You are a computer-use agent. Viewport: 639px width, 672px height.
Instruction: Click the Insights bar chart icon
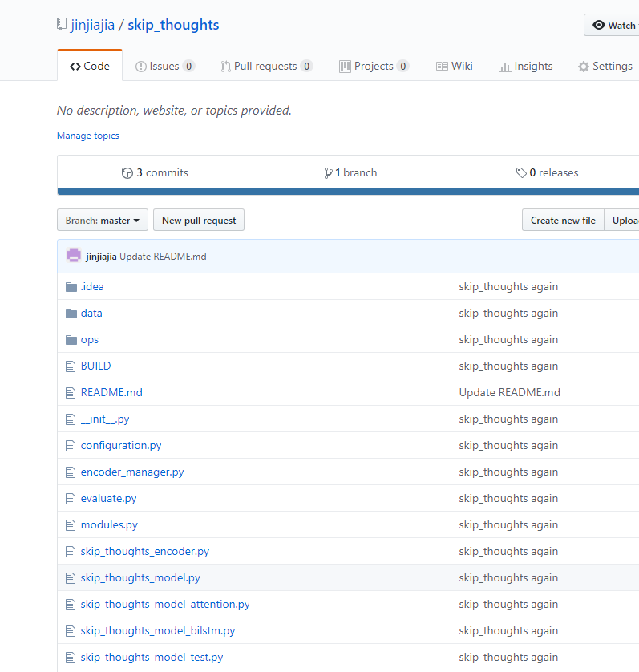[504, 67]
